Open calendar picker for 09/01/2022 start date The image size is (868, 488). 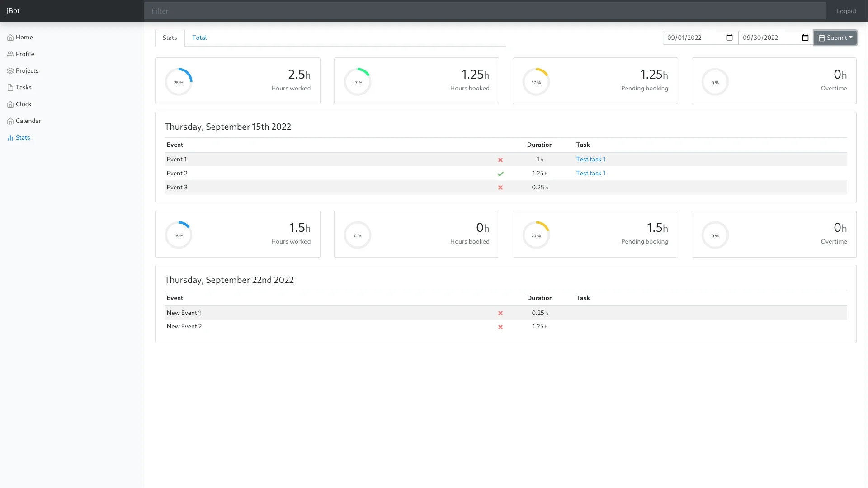click(x=729, y=38)
